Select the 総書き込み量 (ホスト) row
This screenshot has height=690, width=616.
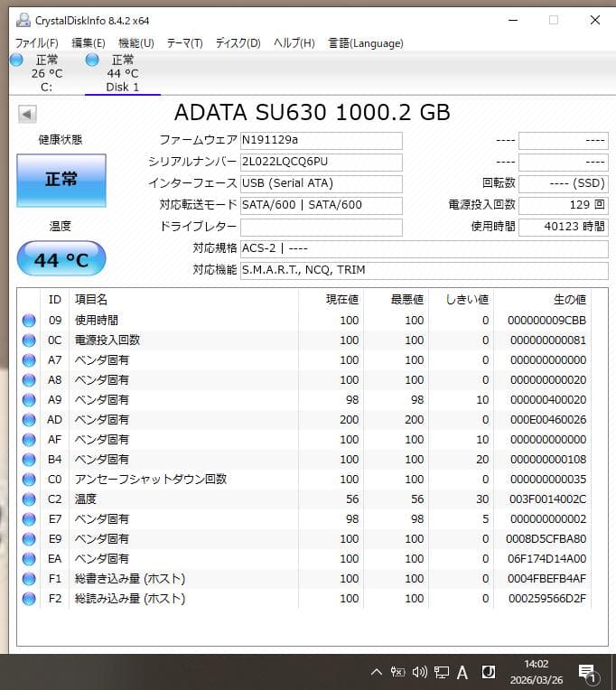(304, 579)
